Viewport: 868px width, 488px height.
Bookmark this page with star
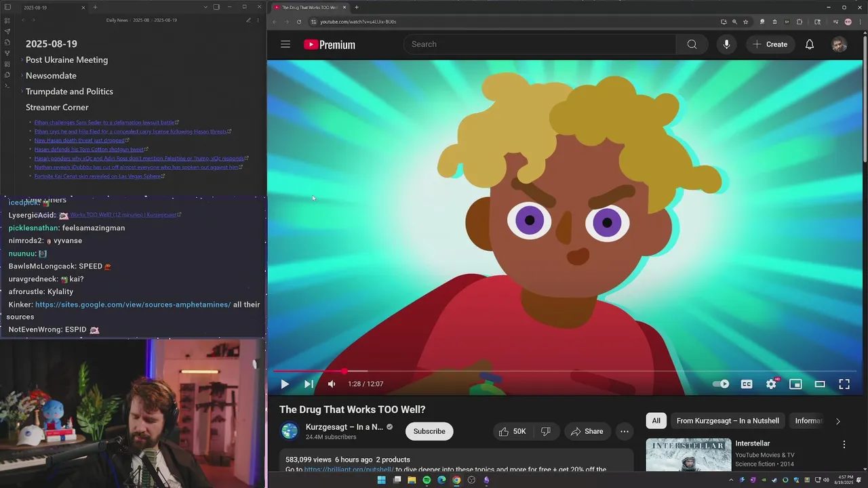click(x=745, y=22)
